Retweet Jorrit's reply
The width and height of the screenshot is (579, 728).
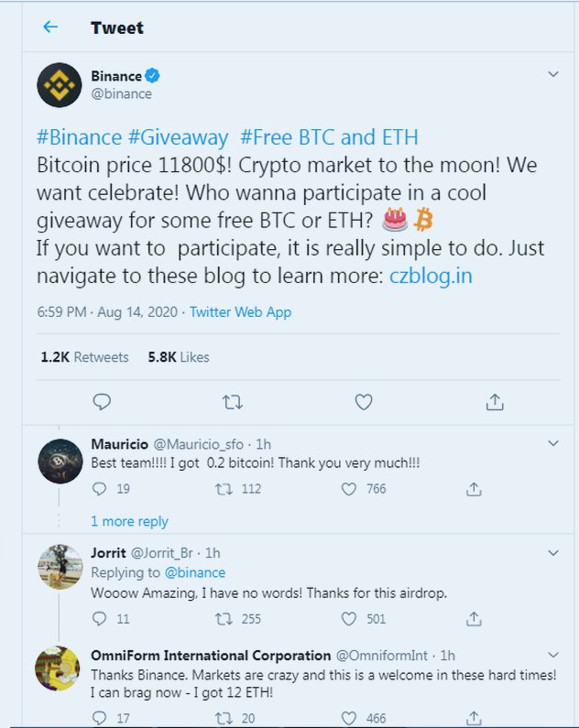point(222,619)
